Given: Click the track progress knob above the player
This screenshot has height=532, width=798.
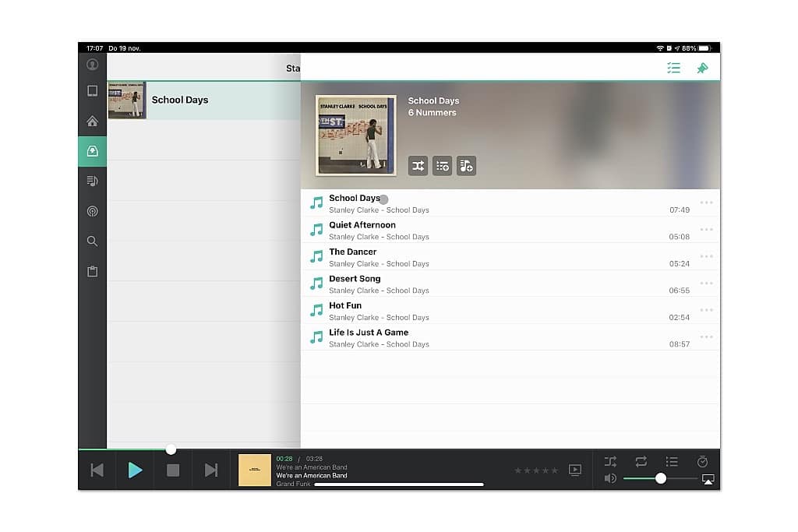Looking at the screenshot, I should [171, 449].
